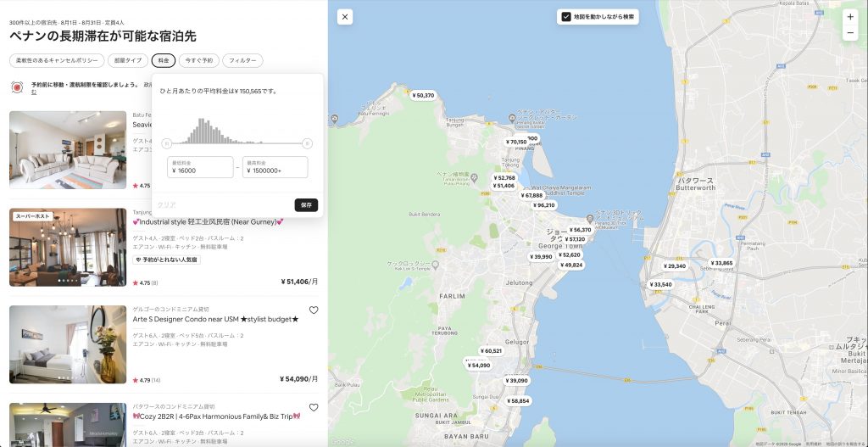
Task: Open Cozy 2B2R Harmonious Family listing title
Action: [x=216, y=416]
